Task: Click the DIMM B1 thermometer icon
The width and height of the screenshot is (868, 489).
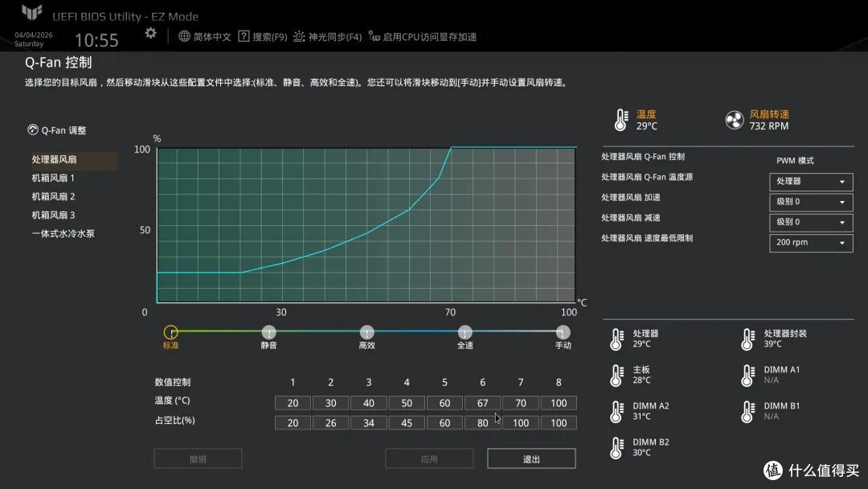Action: (747, 412)
